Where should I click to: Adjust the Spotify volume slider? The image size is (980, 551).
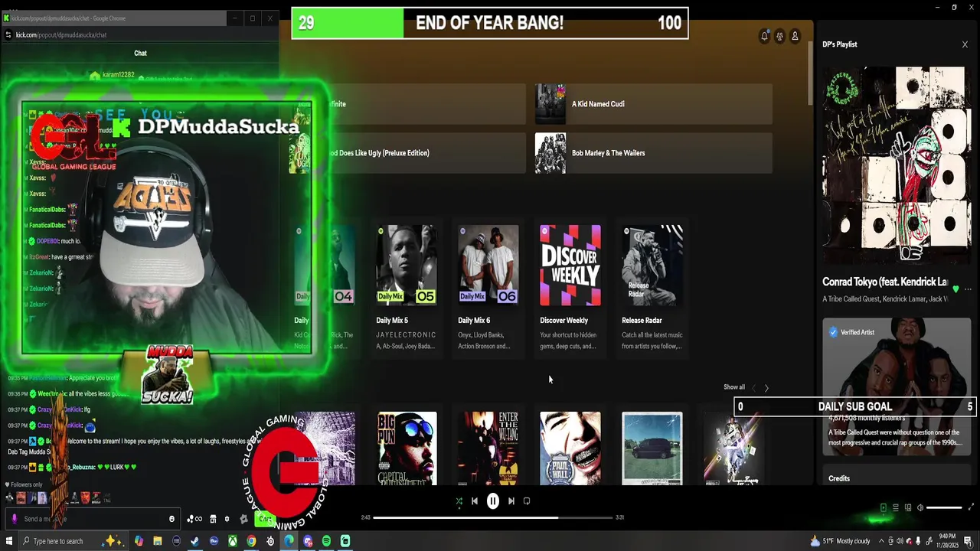944,507
